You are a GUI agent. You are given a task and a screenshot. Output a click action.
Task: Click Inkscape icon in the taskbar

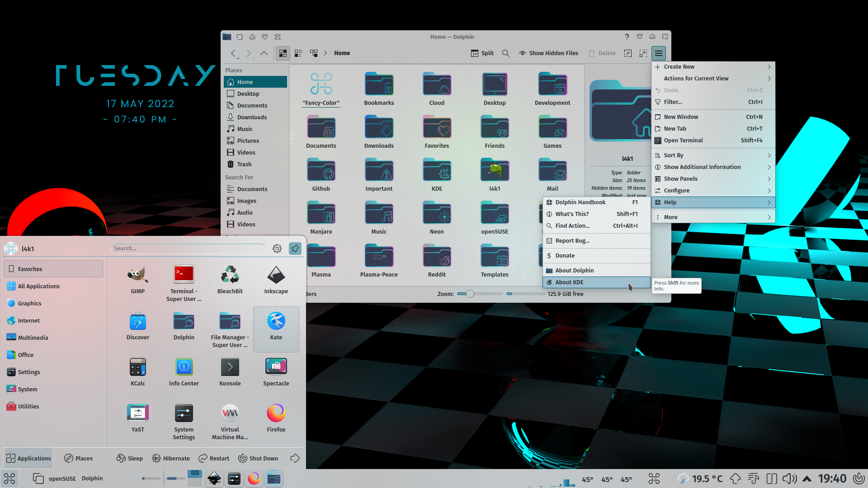214,479
